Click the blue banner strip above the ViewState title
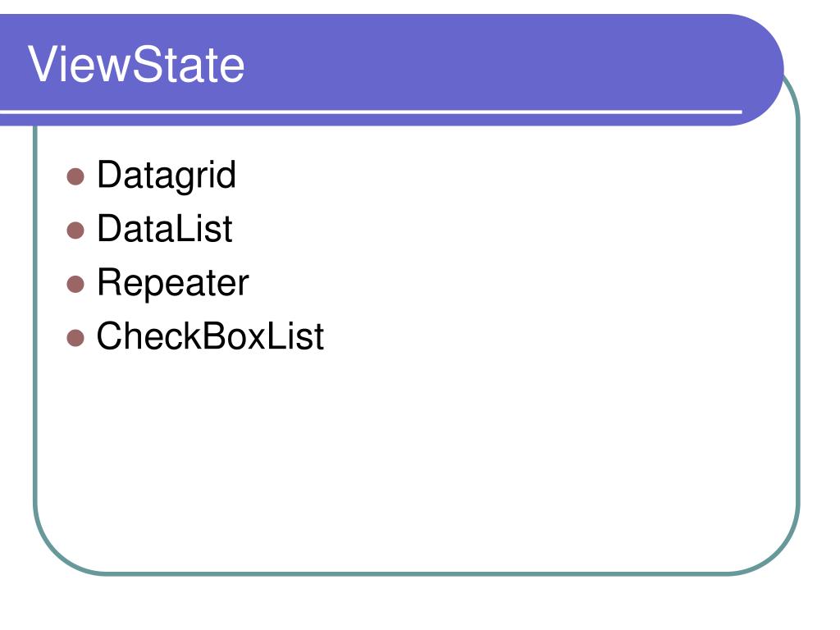Screen dimensions: 840x630 click(x=375, y=27)
